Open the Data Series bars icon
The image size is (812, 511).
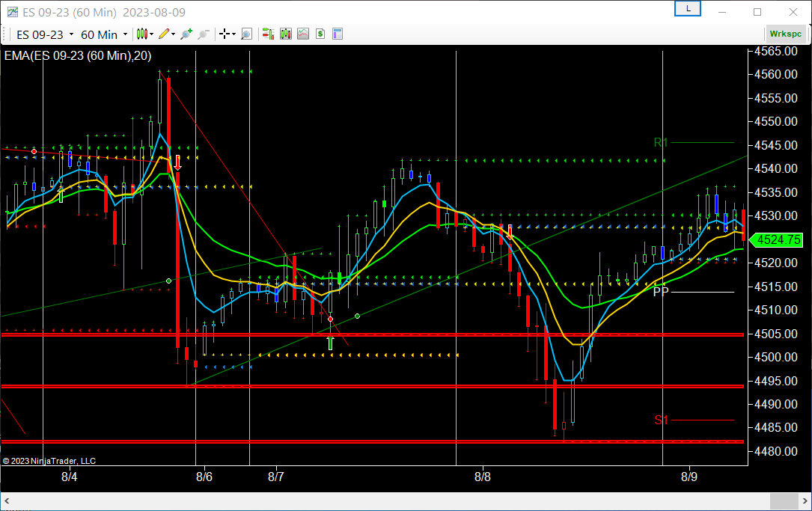click(x=286, y=34)
